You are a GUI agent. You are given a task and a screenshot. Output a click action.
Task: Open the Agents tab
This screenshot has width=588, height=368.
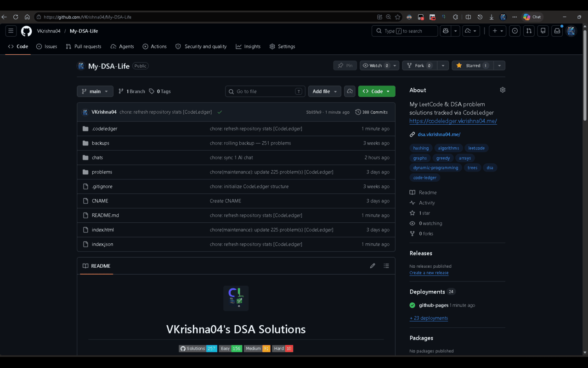click(122, 46)
